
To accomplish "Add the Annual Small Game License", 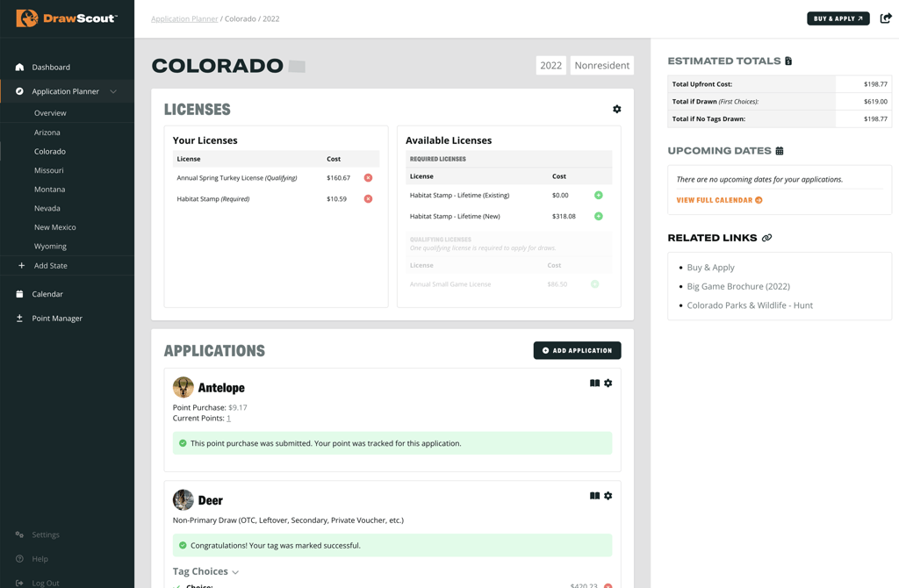I will pos(595,284).
